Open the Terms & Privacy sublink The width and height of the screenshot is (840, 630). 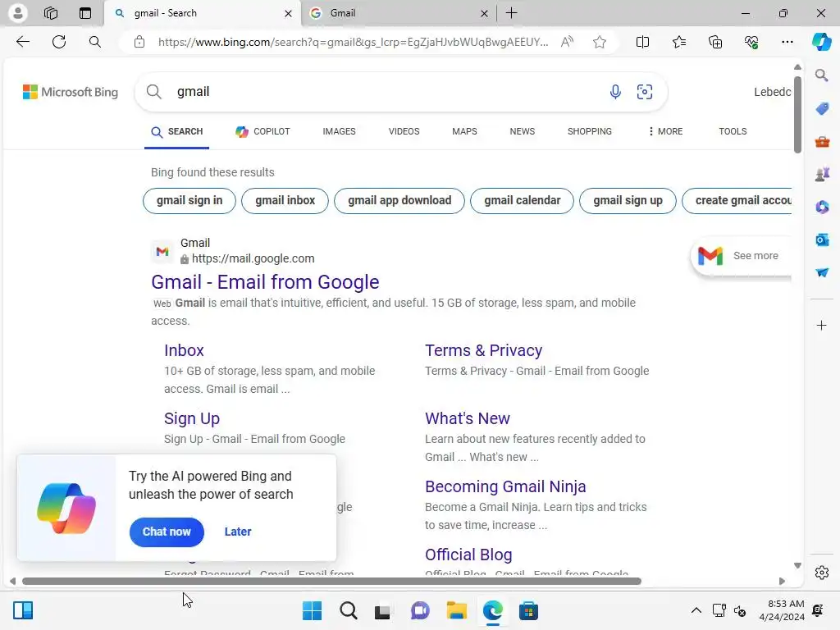point(483,350)
